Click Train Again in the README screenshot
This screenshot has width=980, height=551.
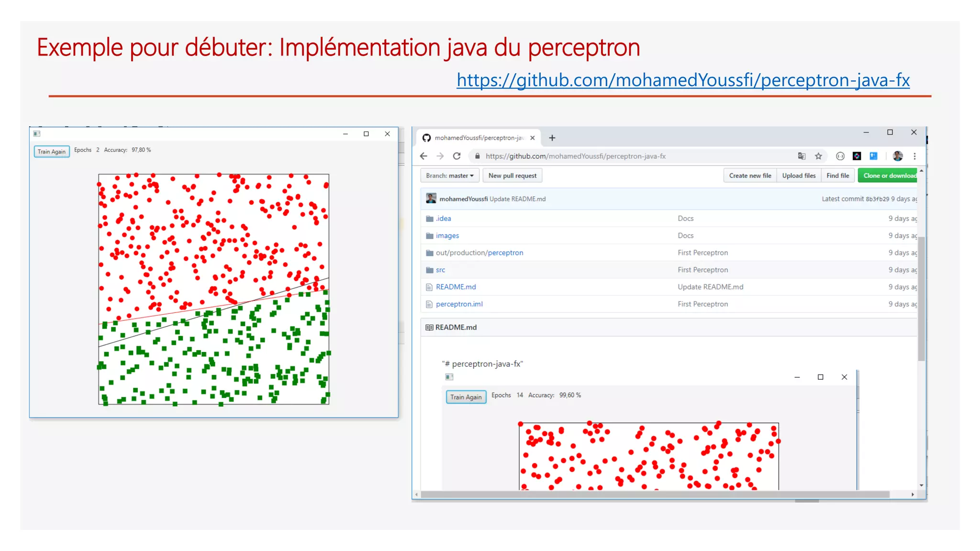pos(466,397)
